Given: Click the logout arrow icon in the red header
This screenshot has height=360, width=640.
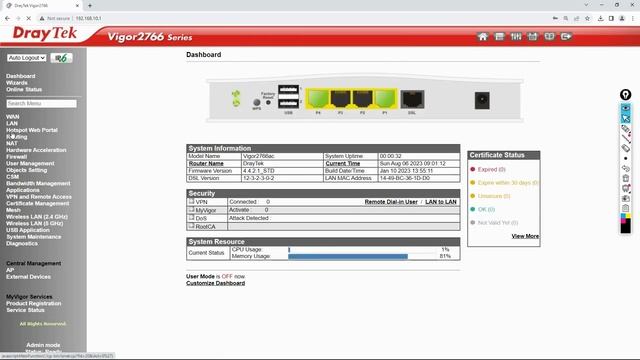Looking at the screenshot, I should point(566,37).
